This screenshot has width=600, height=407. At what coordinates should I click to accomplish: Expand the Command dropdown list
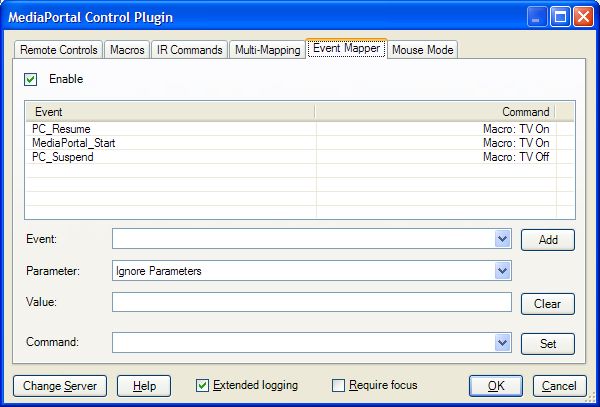502,343
